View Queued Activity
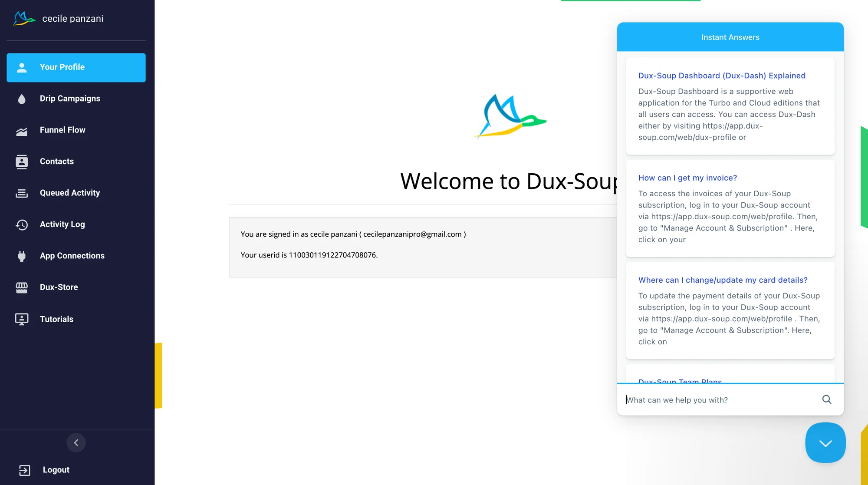This screenshot has height=485, width=868. pos(70,193)
